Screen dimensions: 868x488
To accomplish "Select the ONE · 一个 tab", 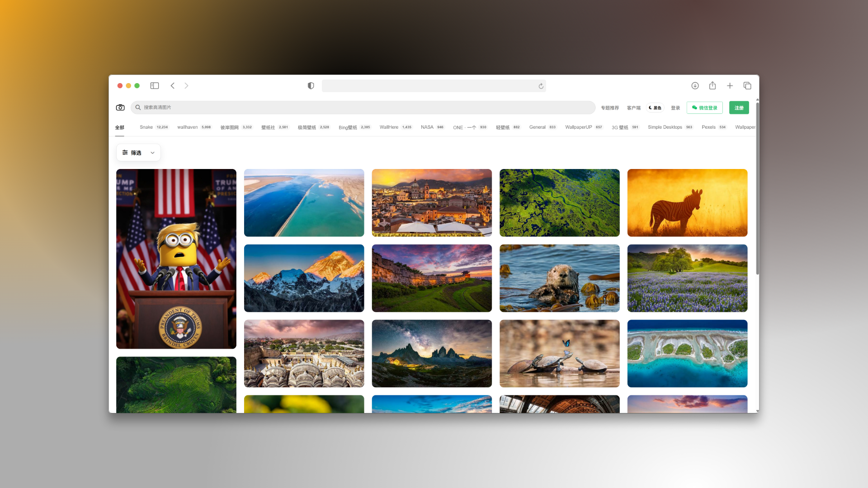I will tap(470, 127).
